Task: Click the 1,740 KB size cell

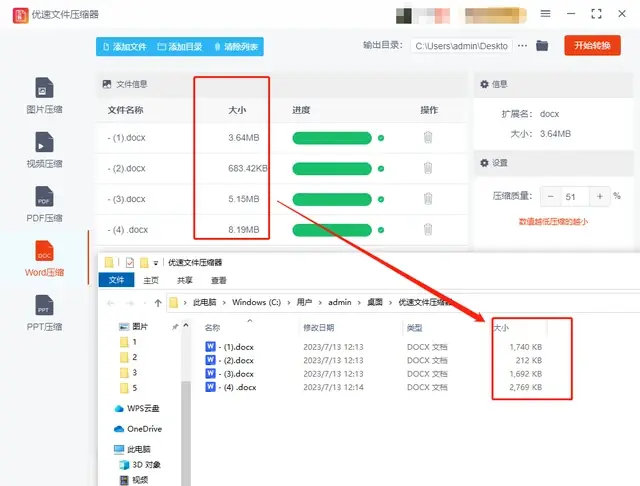Action: click(x=525, y=347)
